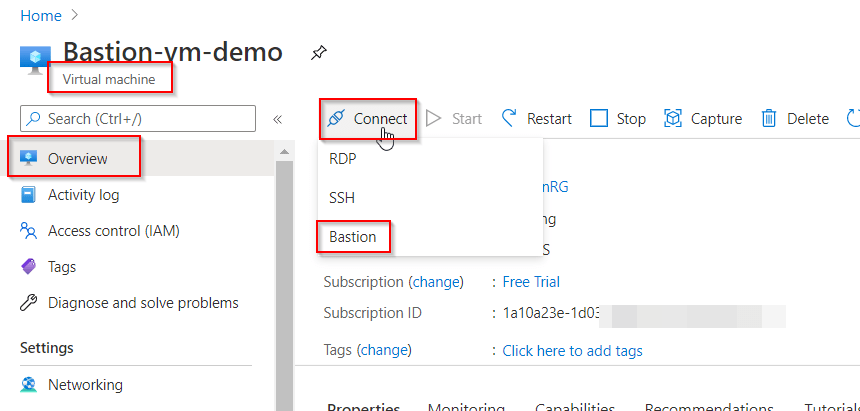Open the Tags blade
The width and height of the screenshot is (860, 411).
pos(61,267)
